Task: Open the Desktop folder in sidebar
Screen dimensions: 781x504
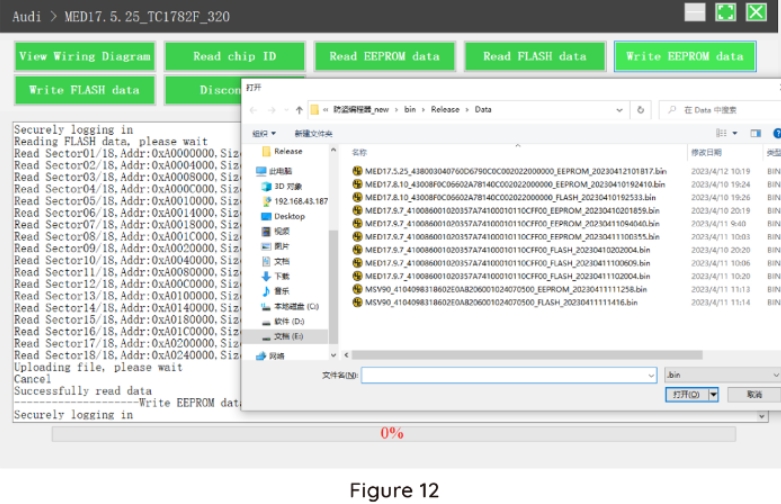Action: pos(283,216)
